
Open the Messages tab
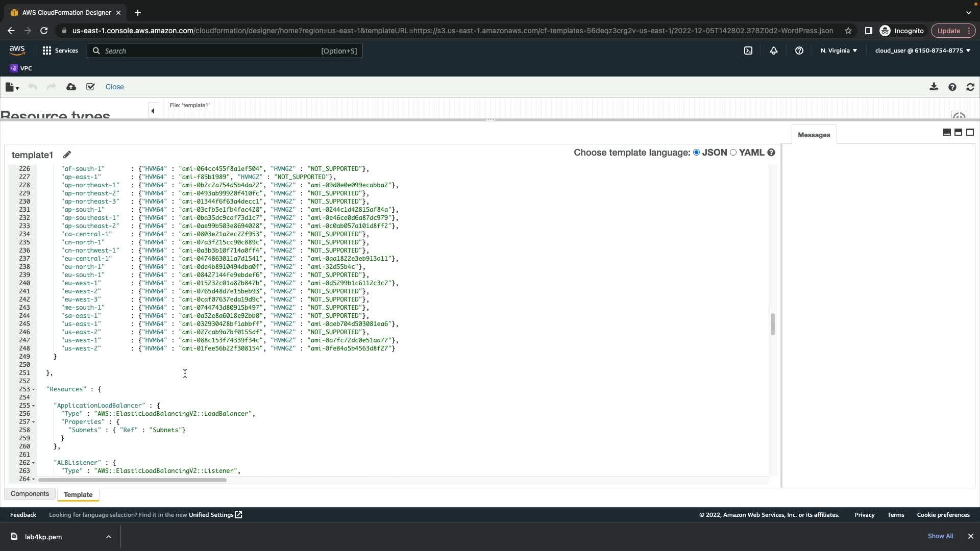(814, 135)
